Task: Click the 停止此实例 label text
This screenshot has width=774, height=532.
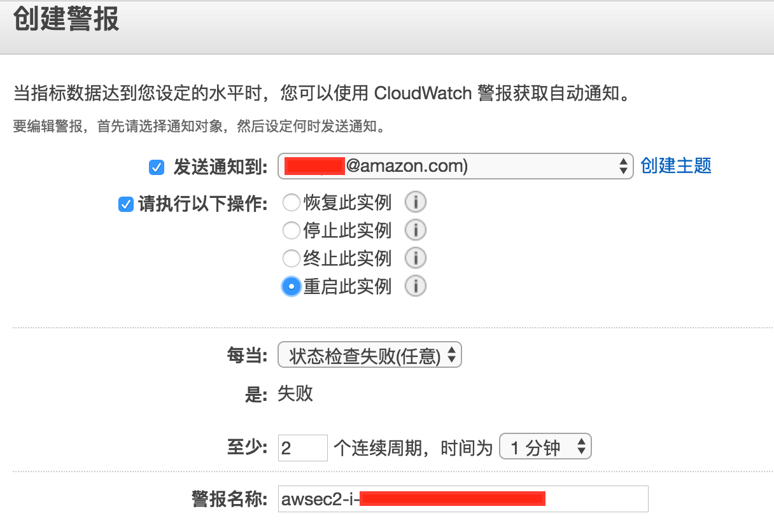Action: [347, 230]
